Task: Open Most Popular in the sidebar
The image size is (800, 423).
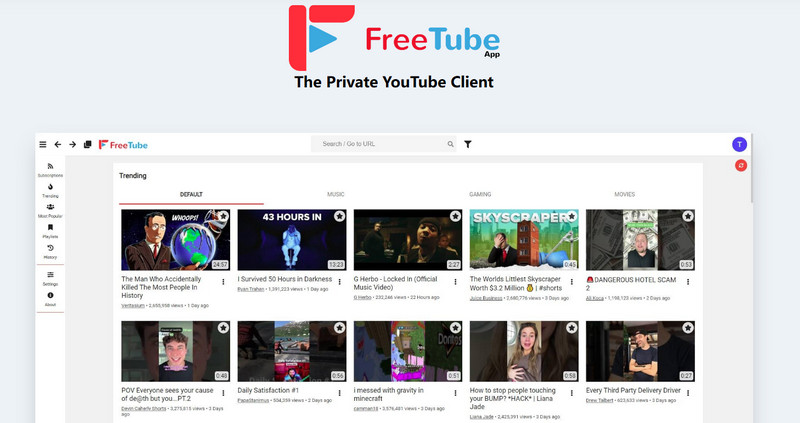Action: [x=50, y=211]
